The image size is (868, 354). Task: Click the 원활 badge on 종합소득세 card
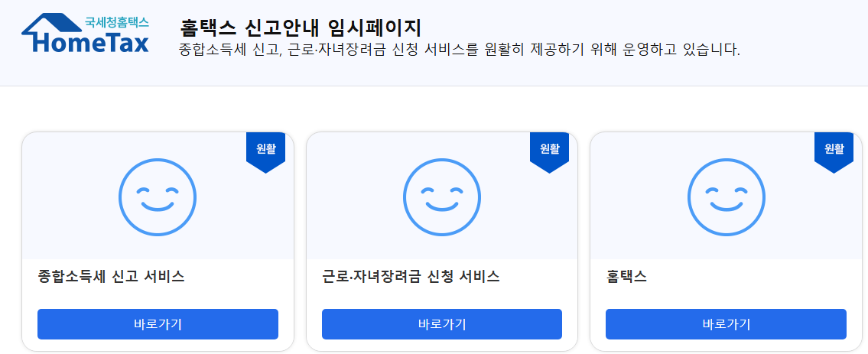tap(265, 152)
